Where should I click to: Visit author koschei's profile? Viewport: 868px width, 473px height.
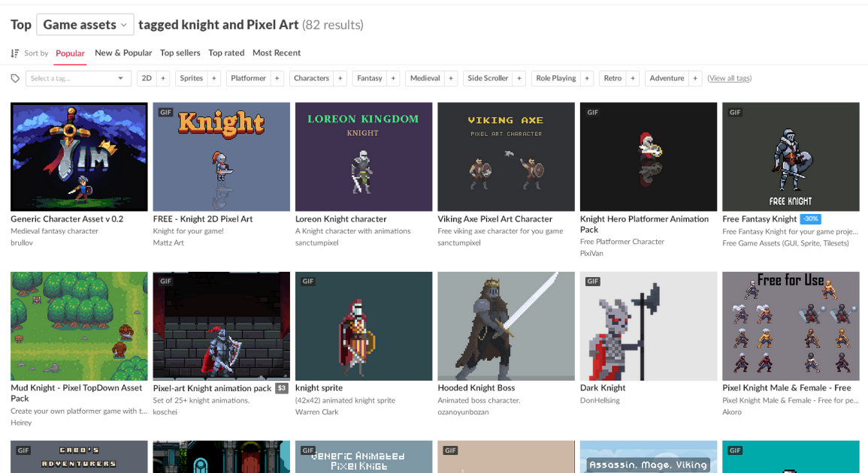165,412
